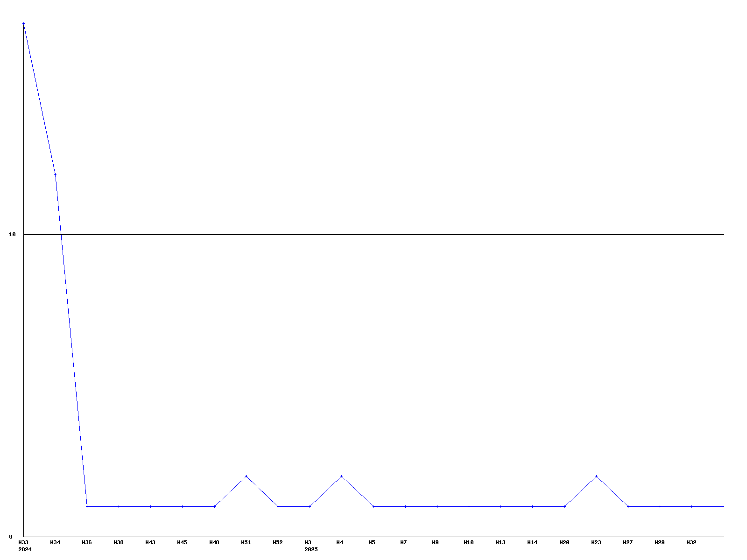This screenshot has width=747, height=560.
Task: Click the y-axis value 0
Action: click(x=11, y=537)
